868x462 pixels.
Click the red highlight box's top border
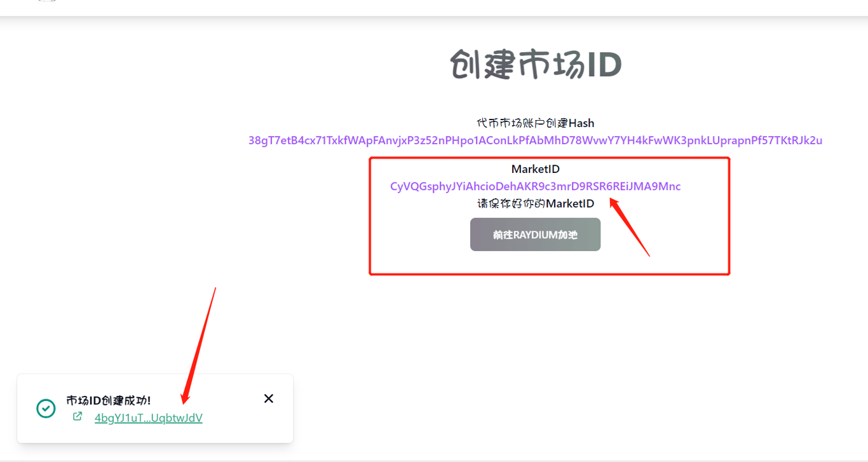(x=550, y=158)
